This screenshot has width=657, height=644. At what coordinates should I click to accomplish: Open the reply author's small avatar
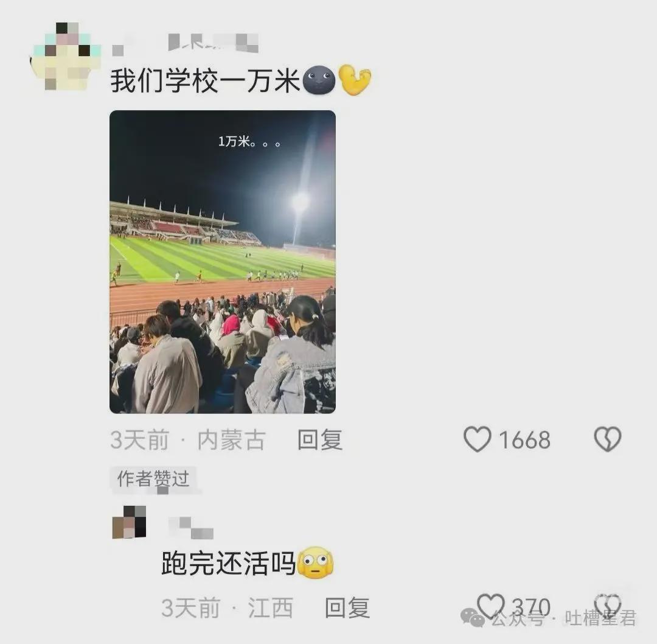point(129,522)
